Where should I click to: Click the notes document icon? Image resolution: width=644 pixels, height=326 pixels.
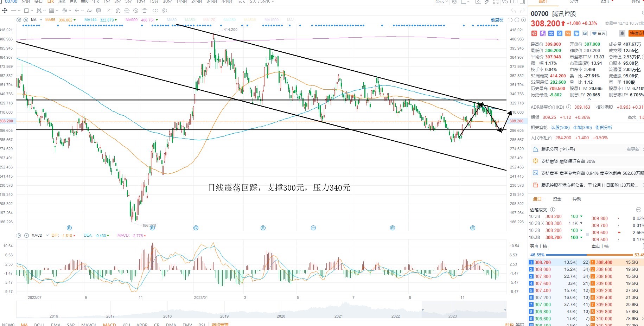(x=585, y=33)
